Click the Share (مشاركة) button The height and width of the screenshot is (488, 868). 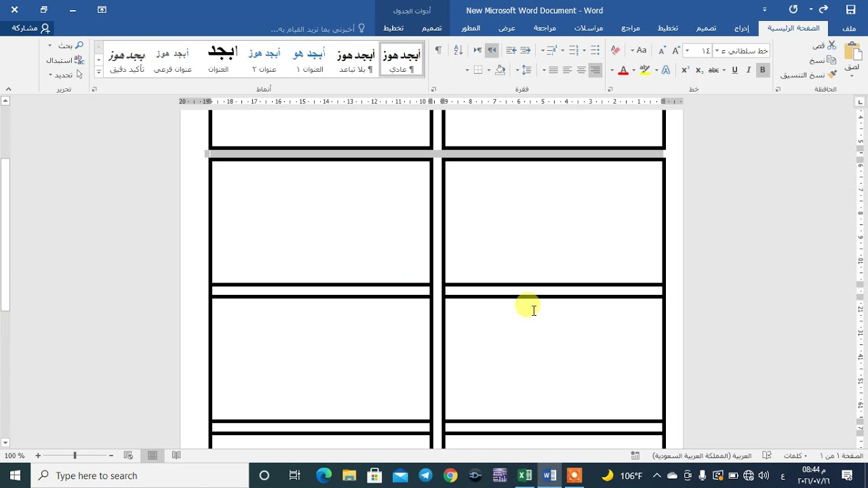(x=31, y=28)
